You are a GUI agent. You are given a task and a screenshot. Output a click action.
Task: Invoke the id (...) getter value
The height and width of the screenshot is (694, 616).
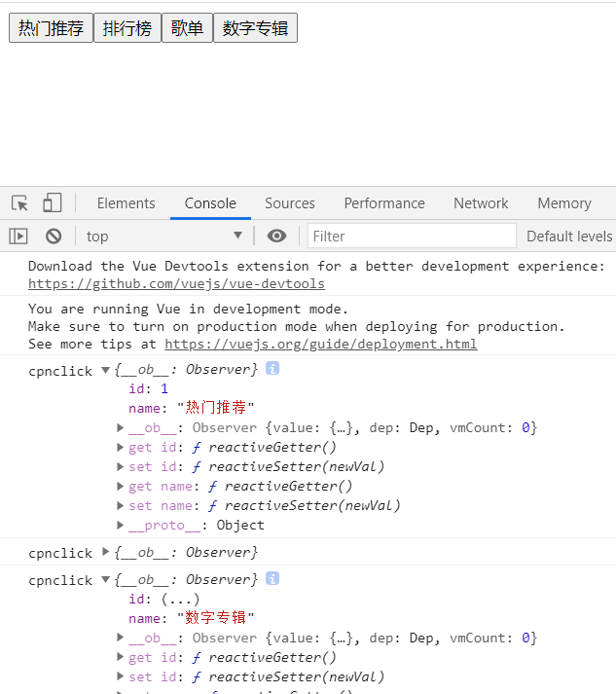[180, 600]
